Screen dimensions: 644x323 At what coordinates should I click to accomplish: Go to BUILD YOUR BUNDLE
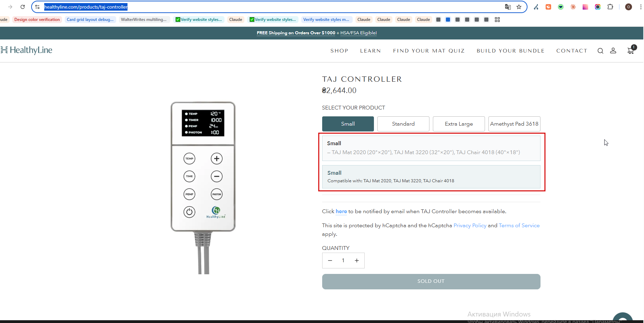pyautogui.click(x=511, y=51)
